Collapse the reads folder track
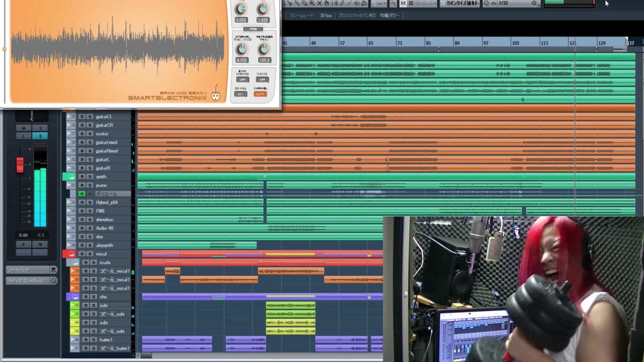The image size is (644, 362). click(75, 262)
